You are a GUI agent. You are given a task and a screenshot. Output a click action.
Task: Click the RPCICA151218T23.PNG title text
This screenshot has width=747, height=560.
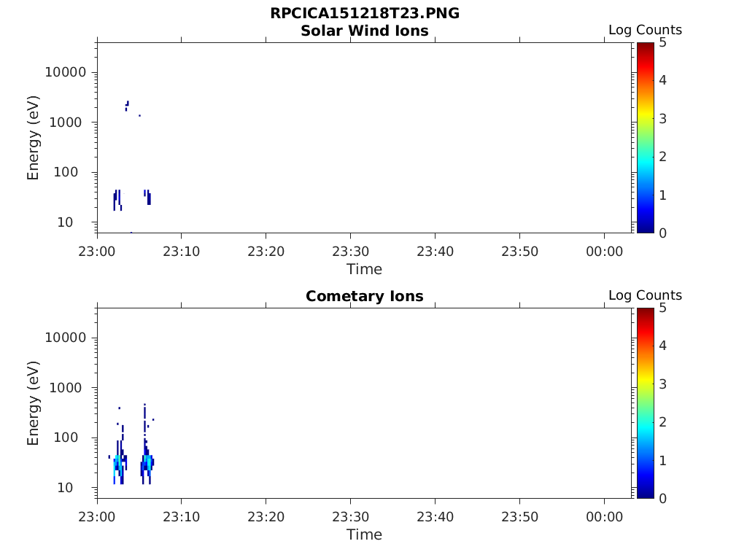pos(365,13)
